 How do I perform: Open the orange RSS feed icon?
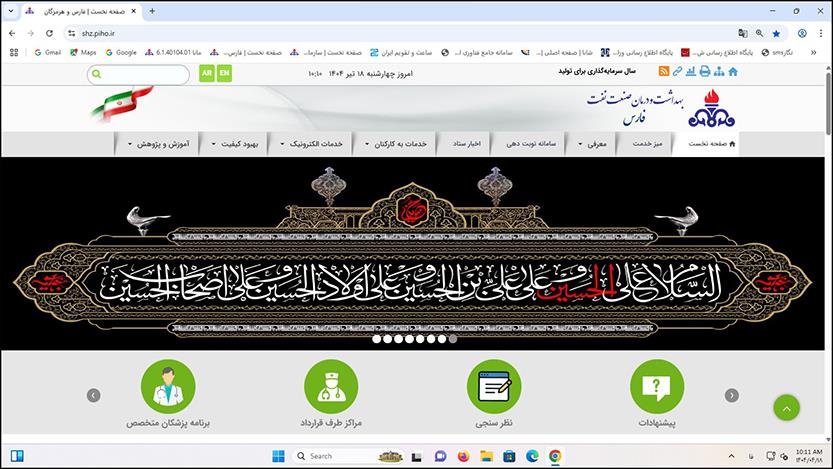point(664,72)
